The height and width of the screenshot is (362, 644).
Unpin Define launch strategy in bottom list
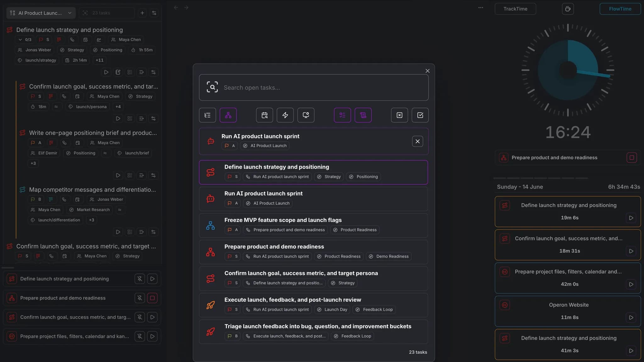tap(140, 279)
